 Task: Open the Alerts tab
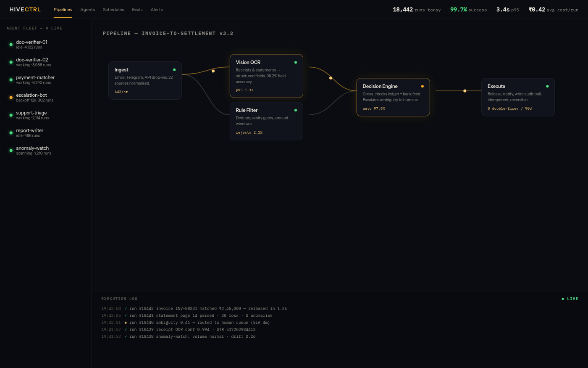point(157,9)
